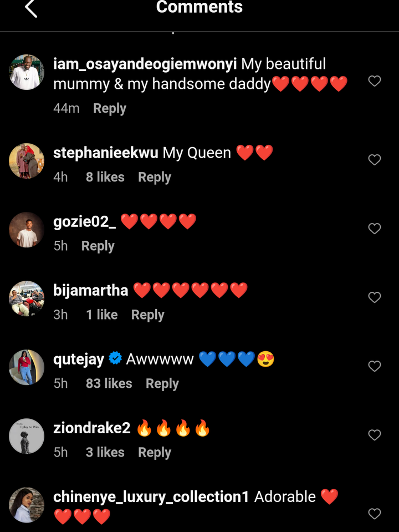Like iam_osayandeogiemwonyi's comment with the heart
Viewport: 399px width, 532px height.
coord(375,81)
